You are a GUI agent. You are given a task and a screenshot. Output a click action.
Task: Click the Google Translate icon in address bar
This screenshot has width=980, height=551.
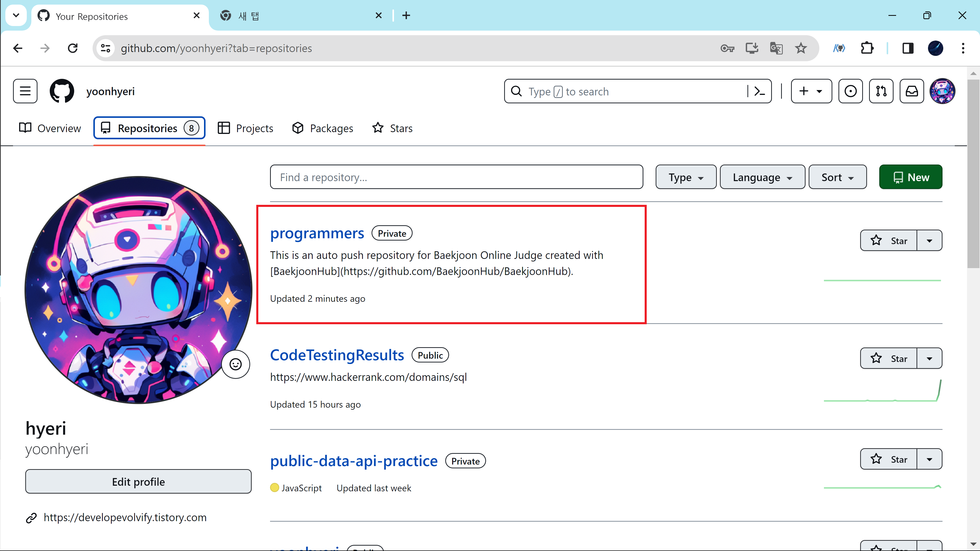click(776, 48)
